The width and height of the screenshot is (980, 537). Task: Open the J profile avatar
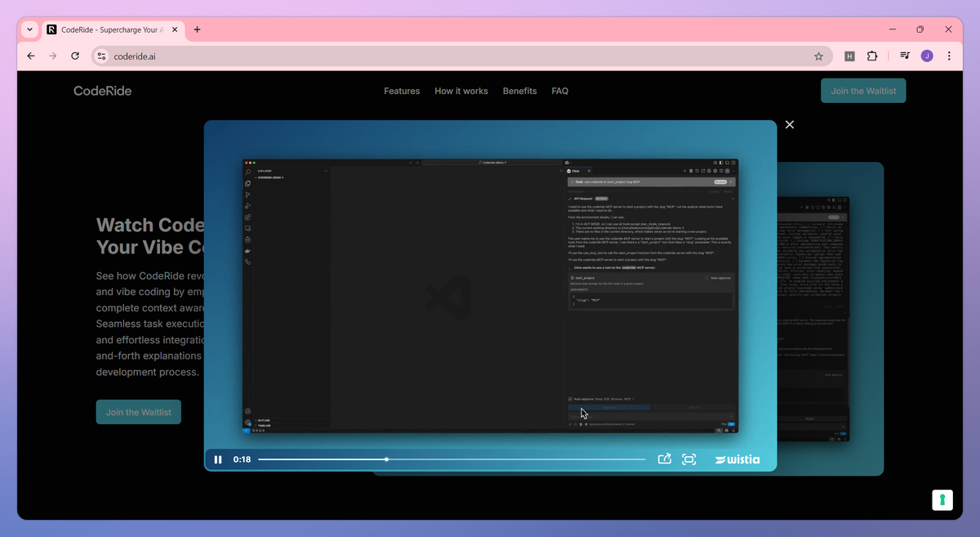927,56
